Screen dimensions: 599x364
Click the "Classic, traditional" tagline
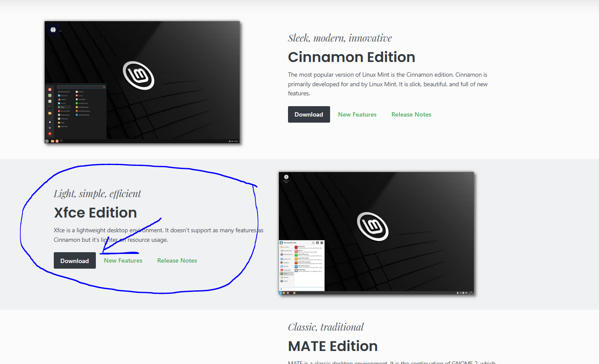point(326,327)
